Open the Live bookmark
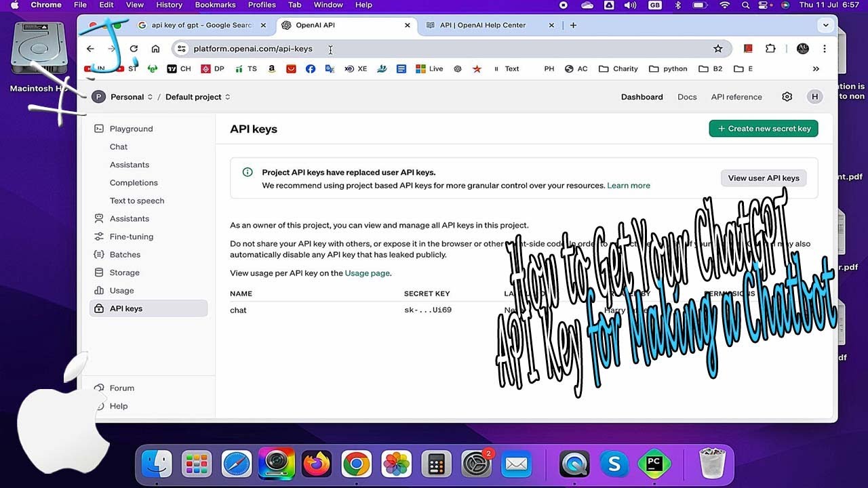Screen dimensions: 868x488 (x=429, y=68)
